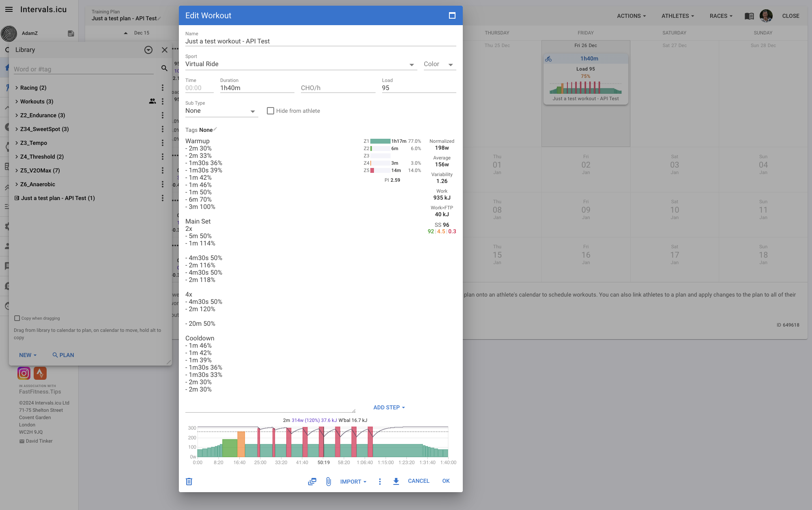Check the Copy when dragging box
This screenshot has width=812, height=510.
17,318
